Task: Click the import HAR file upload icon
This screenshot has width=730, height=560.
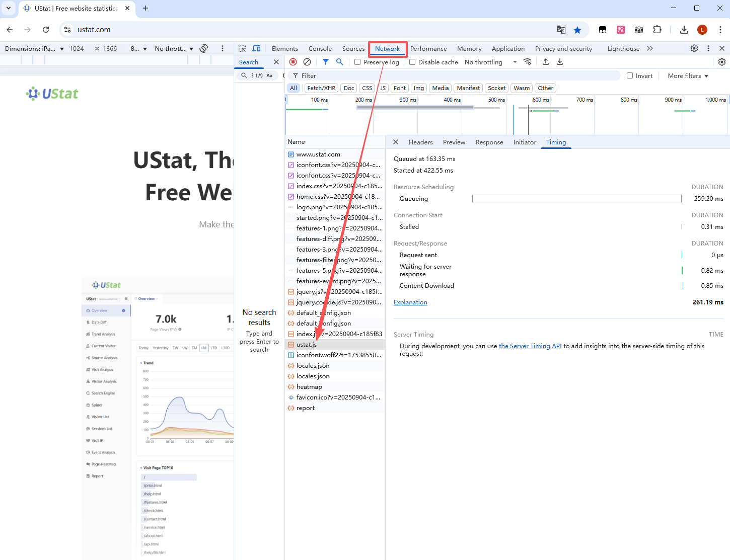Action: point(546,62)
